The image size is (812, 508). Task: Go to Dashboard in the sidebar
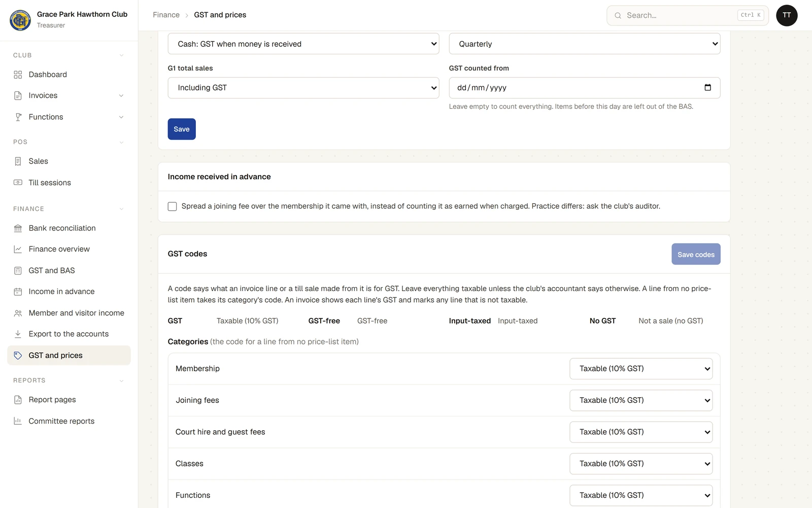69,75
